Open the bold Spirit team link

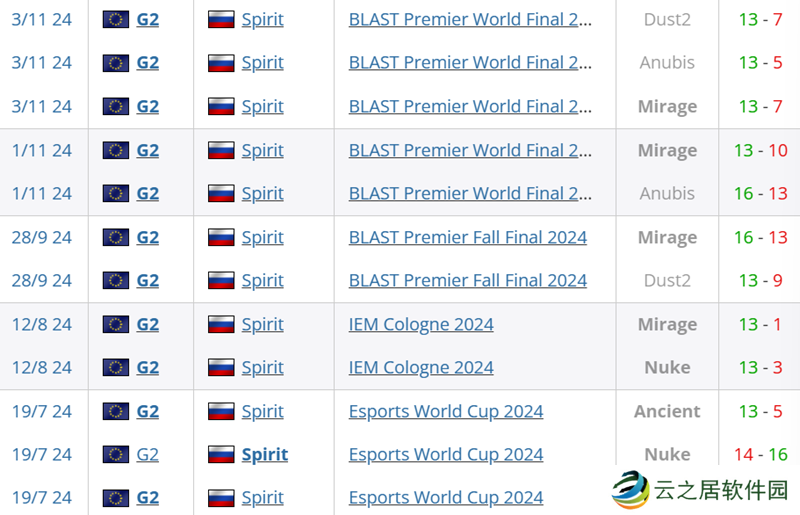[265, 455]
